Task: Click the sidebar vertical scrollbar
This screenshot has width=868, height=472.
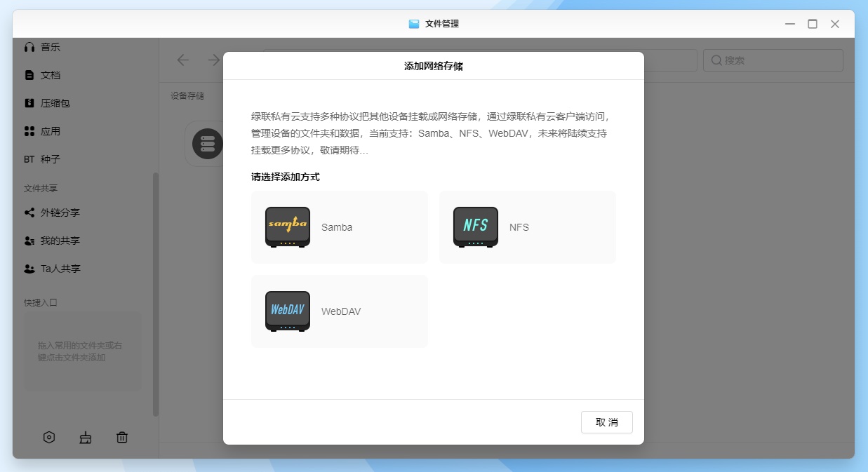Action: (156, 295)
